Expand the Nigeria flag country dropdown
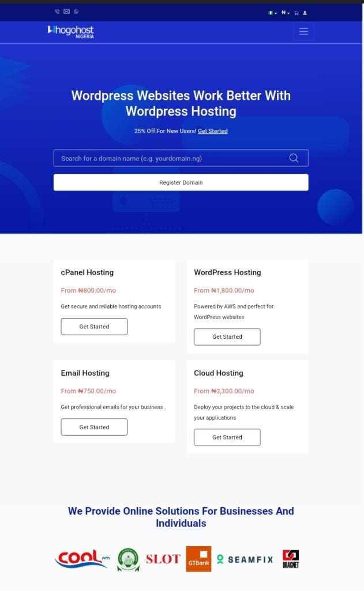364x591 pixels. click(272, 13)
